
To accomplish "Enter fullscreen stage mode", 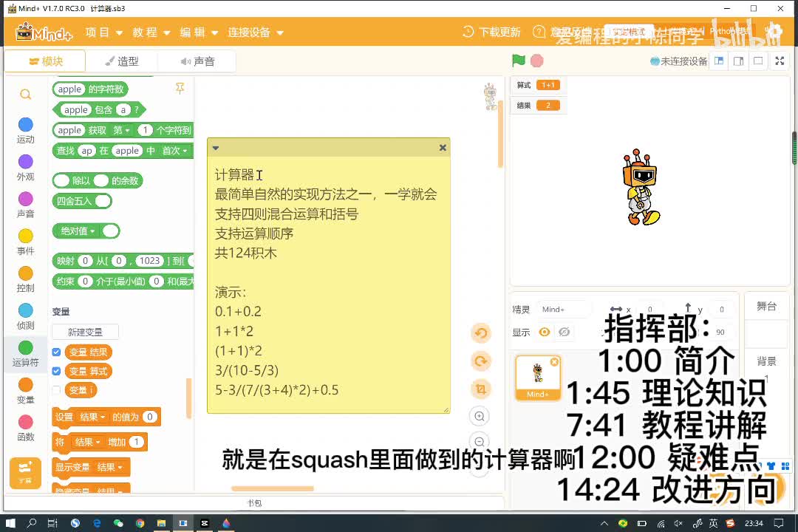I will tap(780, 61).
